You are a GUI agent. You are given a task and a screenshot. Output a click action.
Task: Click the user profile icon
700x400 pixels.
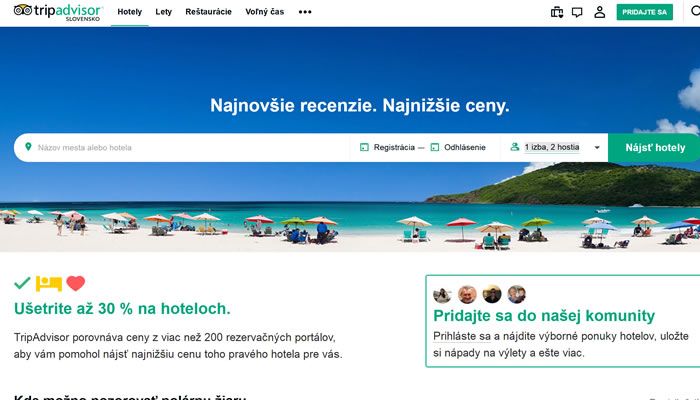click(600, 12)
